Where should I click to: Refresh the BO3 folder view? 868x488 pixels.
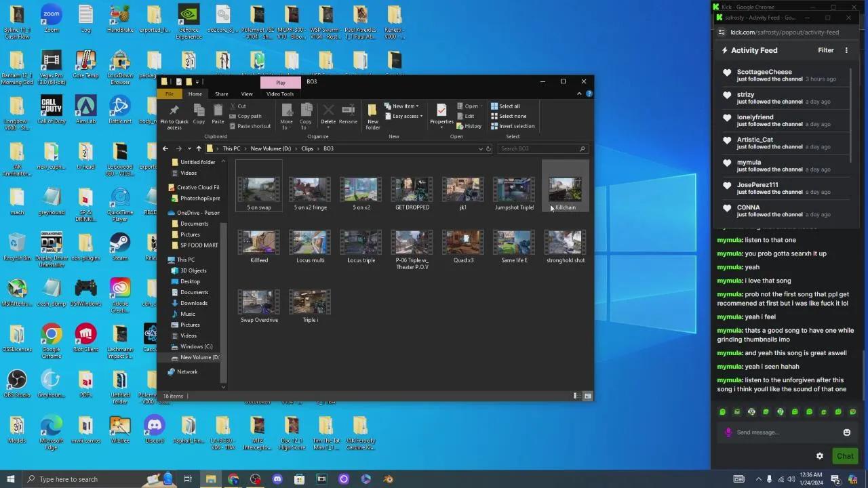coord(488,148)
